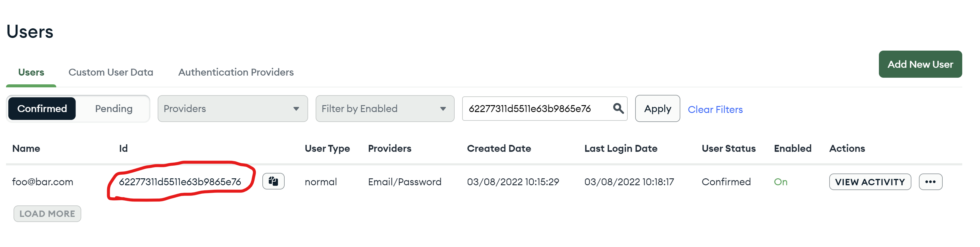Click the copy user Id icon
The image size is (980, 247).
[x=273, y=181]
